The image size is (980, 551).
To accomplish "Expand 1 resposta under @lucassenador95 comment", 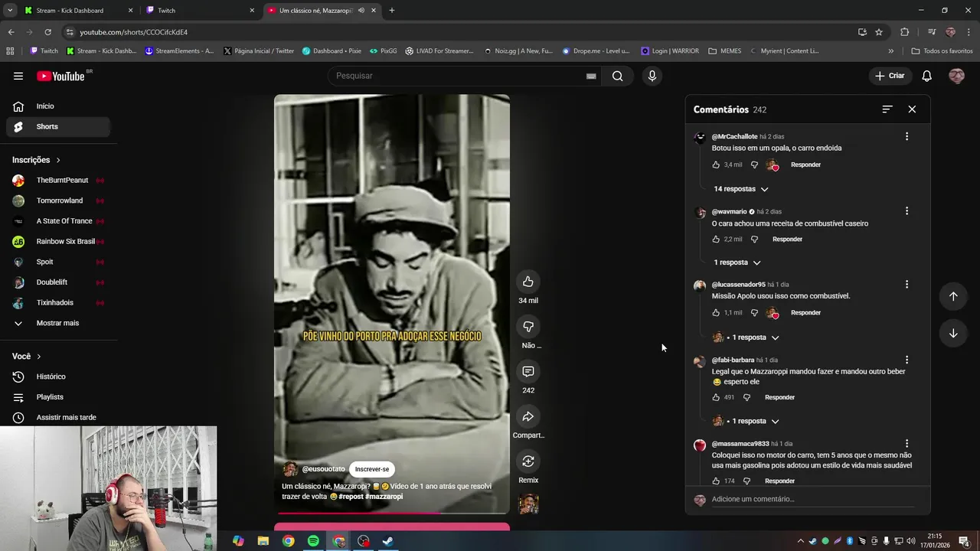I will tap(746, 337).
